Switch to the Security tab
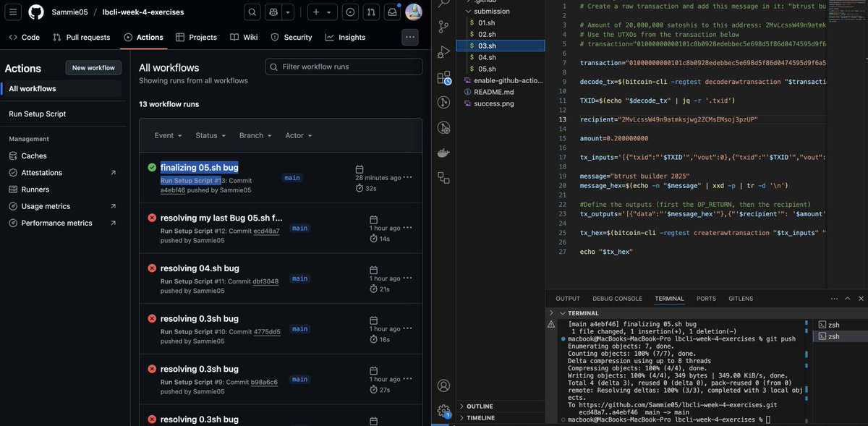This screenshot has height=426, width=868. point(292,37)
